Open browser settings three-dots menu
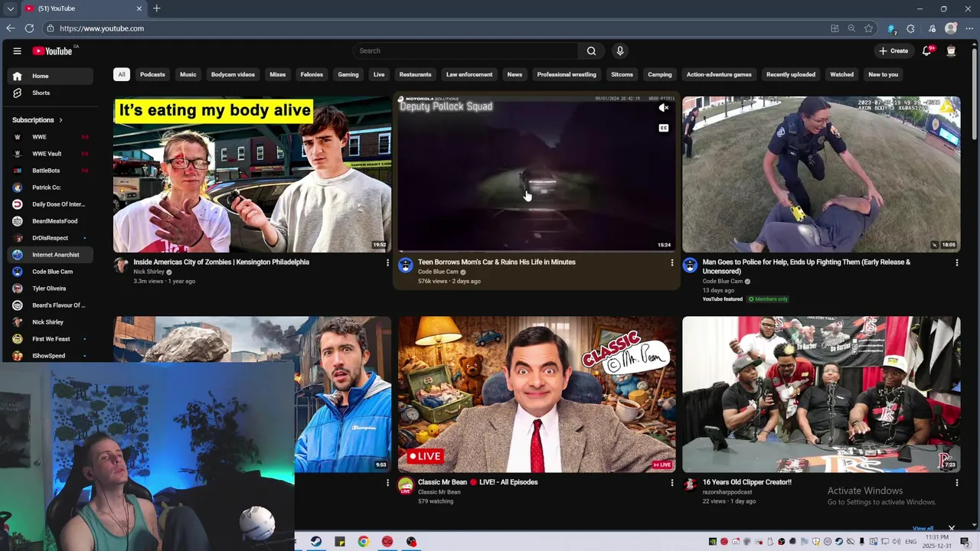Screen dimensions: 980x551 (968, 28)
